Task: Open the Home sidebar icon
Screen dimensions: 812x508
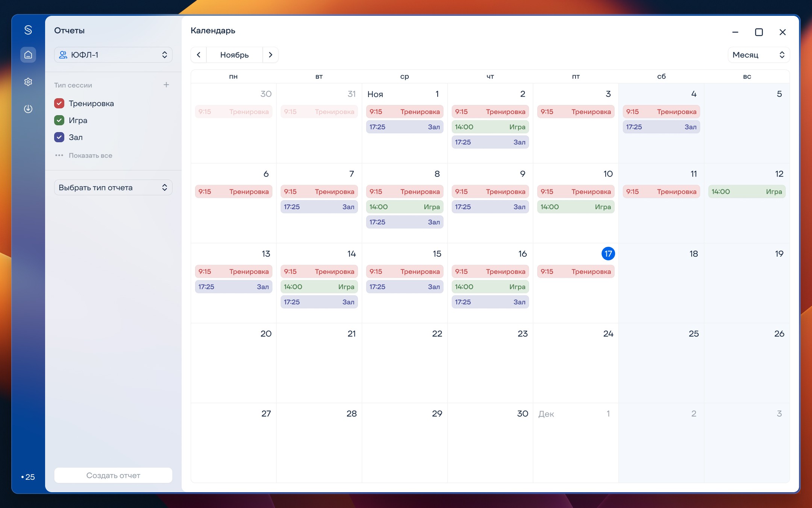Action: [x=28, y=55]
